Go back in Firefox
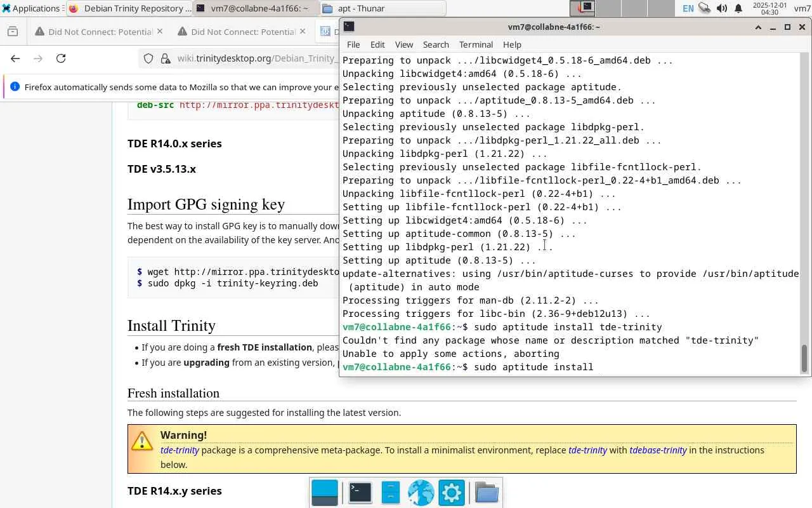812x508 pixels. coord(15,58)
